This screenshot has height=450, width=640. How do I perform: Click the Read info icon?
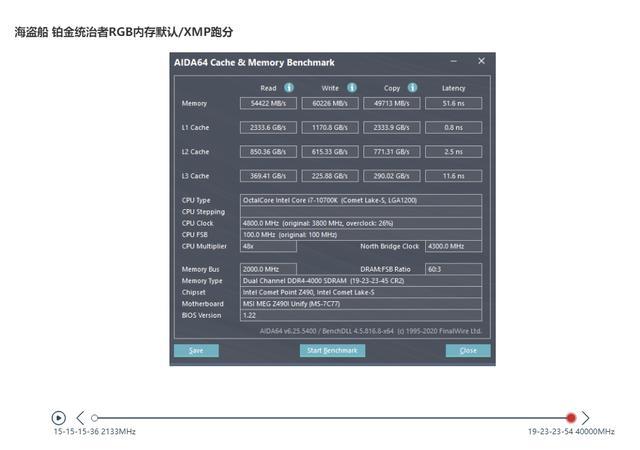pyautogui.click(x=289, y=88)
